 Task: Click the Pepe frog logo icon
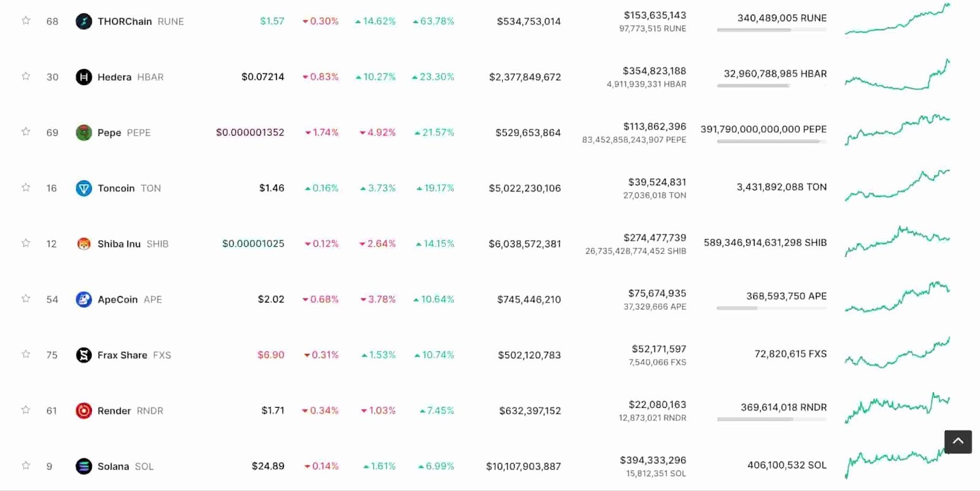[83, 133]
